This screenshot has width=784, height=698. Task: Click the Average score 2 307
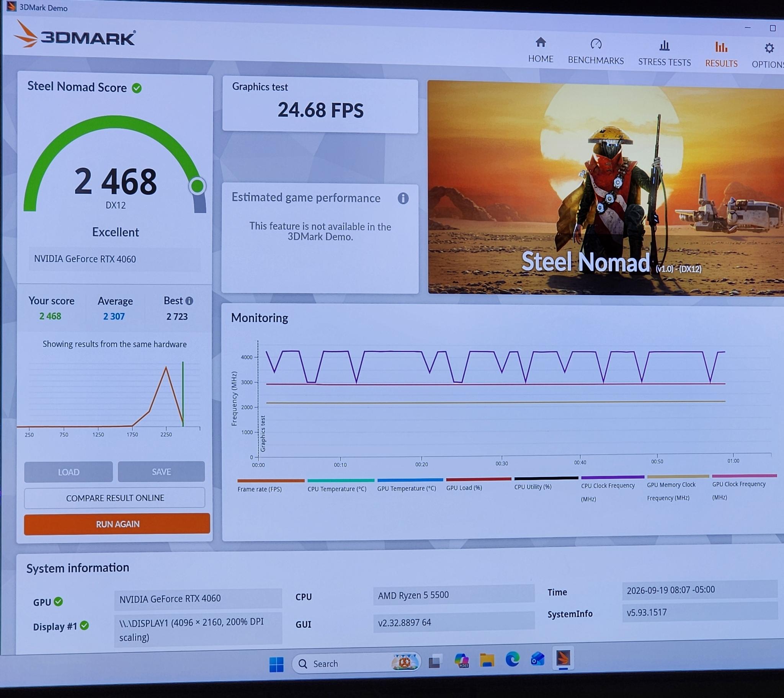point(114,317)
